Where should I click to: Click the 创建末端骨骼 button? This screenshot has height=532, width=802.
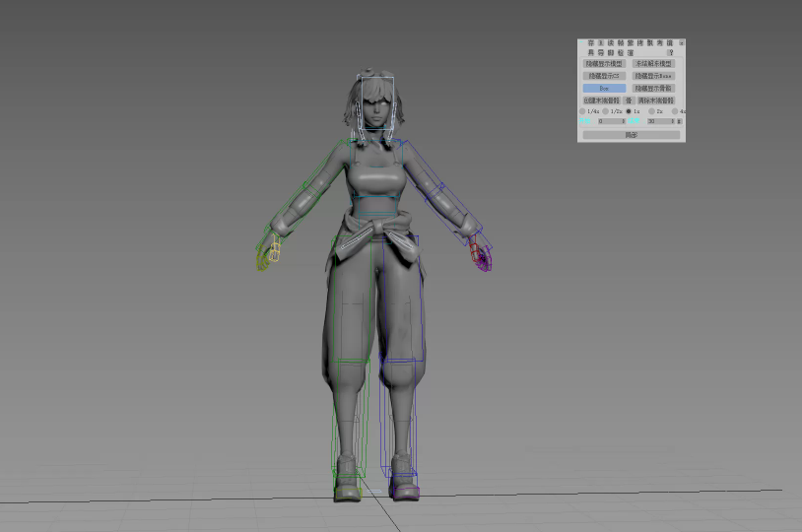coord(601,100)
